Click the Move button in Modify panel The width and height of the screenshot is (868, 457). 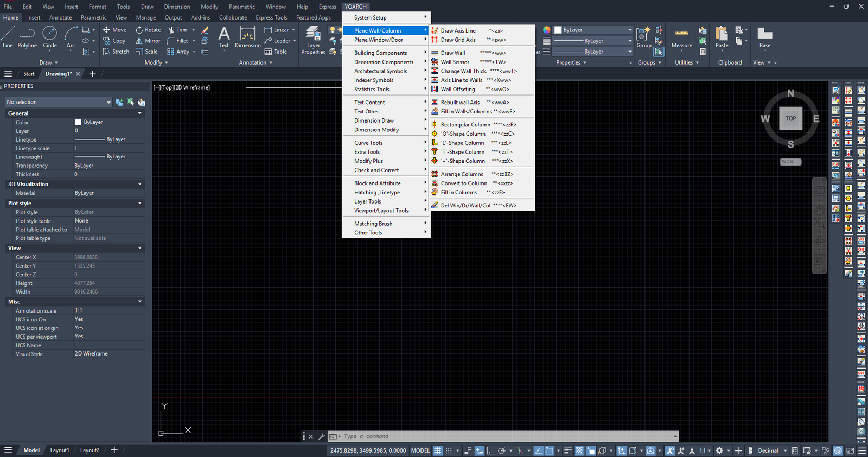pyautogui.click(x=114, y=30)
